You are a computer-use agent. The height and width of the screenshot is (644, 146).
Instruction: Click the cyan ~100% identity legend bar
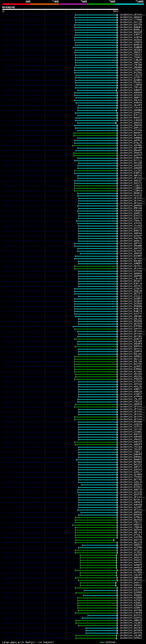point(130,4)
